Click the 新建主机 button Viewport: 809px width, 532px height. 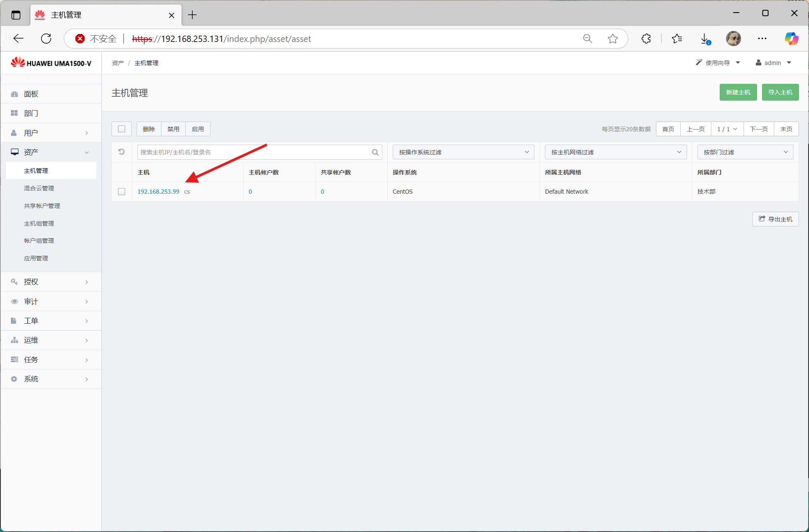(x=738, y=92)
